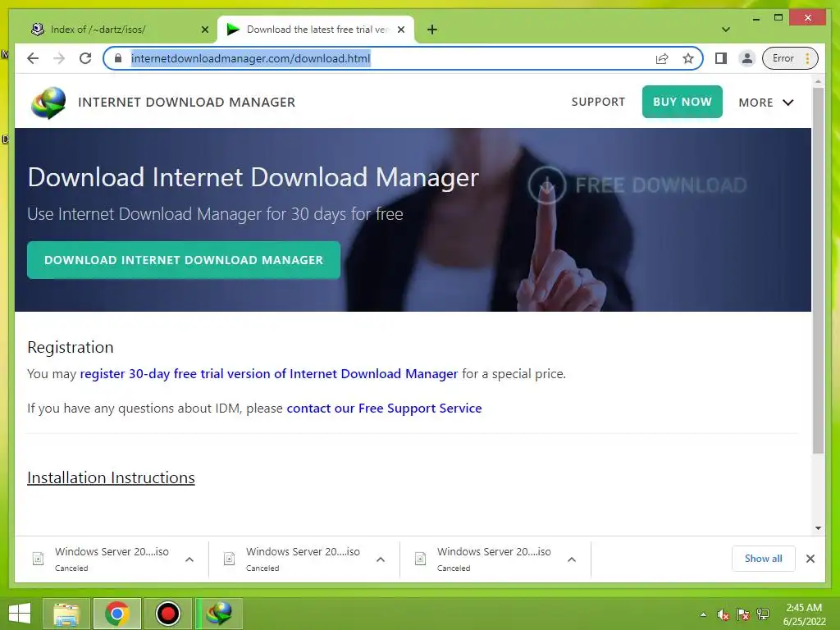Screen dimensions: 840x630
Task: Share this page using the share icon
Action: click(x=662, y=58)
